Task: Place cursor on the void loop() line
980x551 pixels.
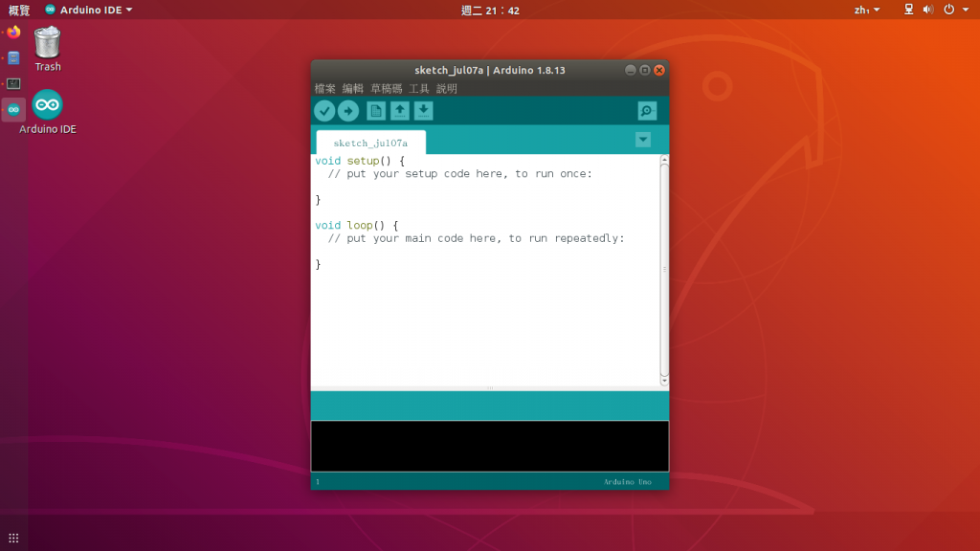Action: click(x=356, y=226)
